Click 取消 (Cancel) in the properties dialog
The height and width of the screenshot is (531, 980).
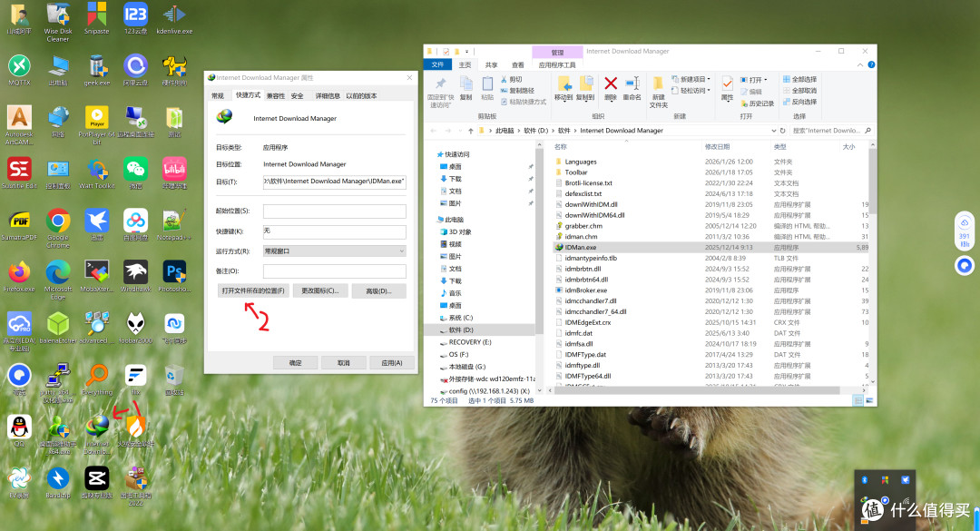pos(344,363)
